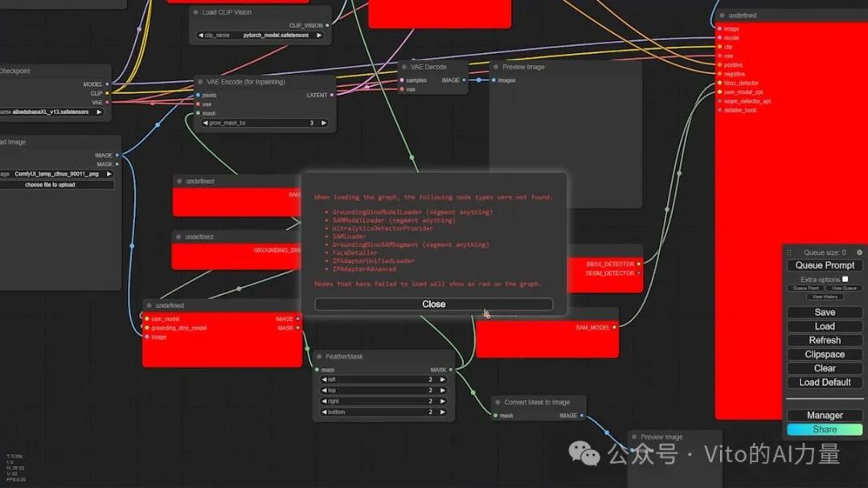This screenshot has height=488, width=868.
Task: Collapse the VAE Encode (for Inpainting) node dot
Action: tap(200, 81)
